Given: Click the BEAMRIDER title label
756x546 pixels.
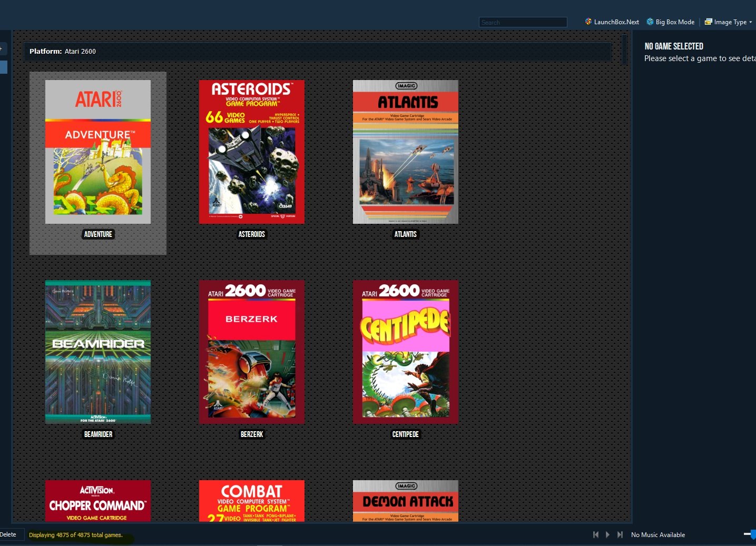Looking at the screenshot, I should pos(98,434).
